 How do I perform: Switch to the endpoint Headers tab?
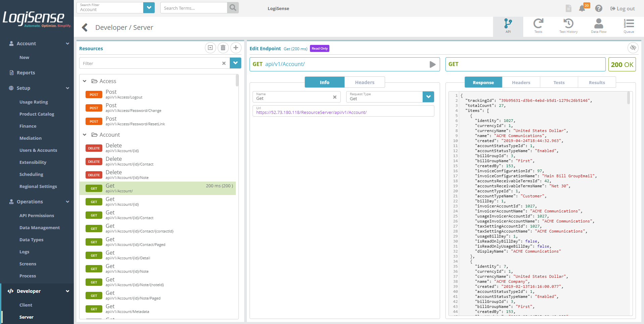(365, 82)
